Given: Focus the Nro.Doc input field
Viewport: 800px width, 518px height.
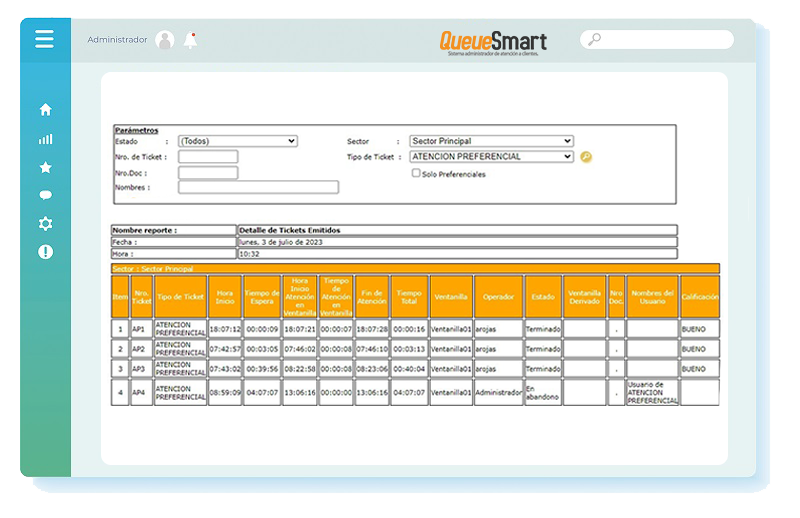Looking at the screenshot, I should pyautogui.click(x=208, y=172).
